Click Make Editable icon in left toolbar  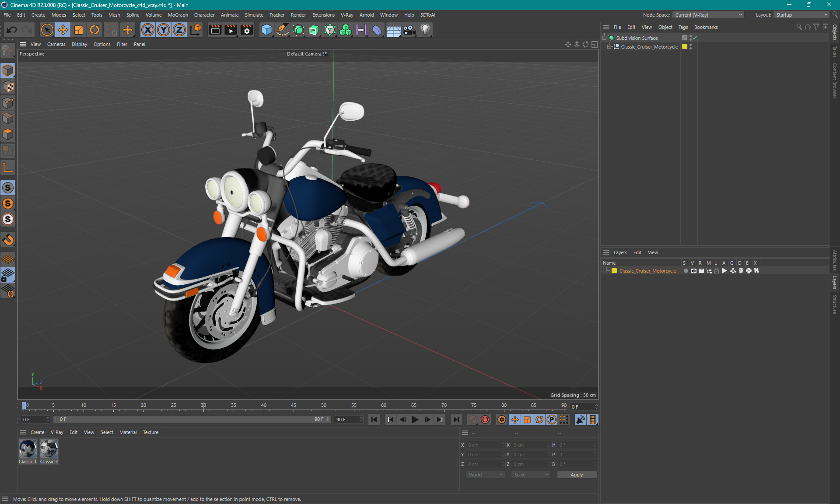click(8, 51)
